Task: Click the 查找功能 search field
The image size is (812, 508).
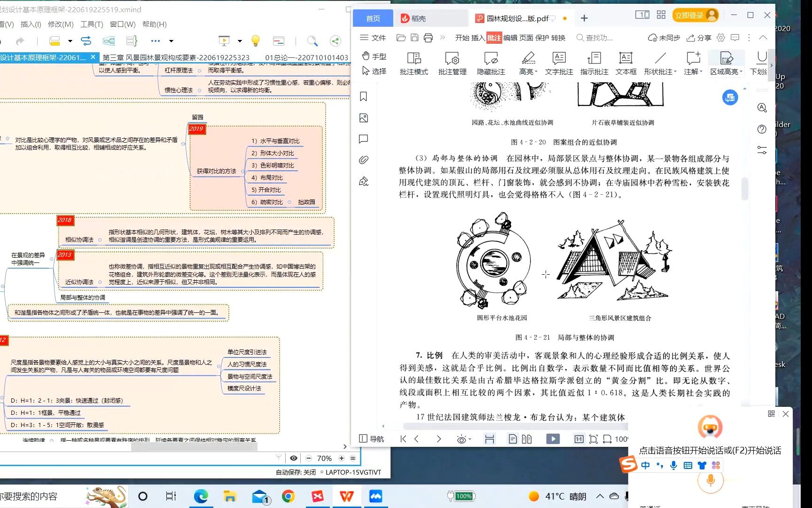Action: [x=595, y=38]
